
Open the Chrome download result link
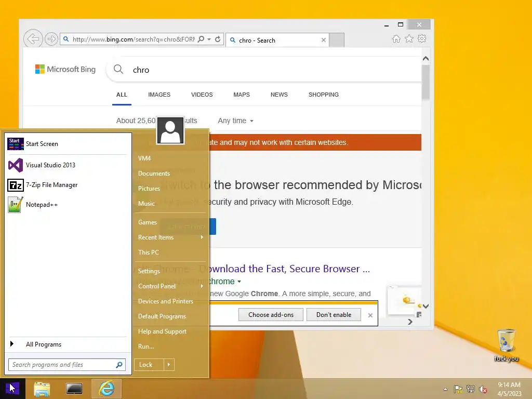coord(288,269)
